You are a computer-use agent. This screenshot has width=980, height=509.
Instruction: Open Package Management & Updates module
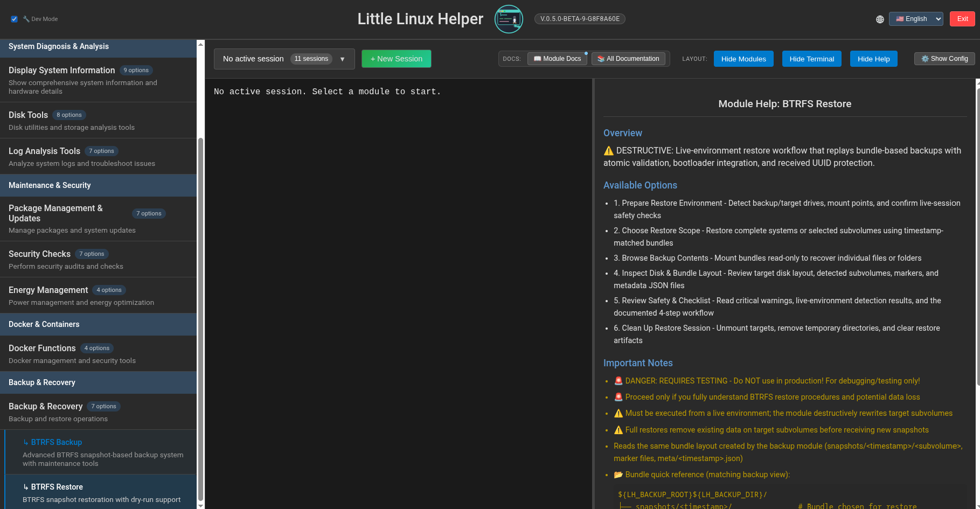(x=98, y=219)
